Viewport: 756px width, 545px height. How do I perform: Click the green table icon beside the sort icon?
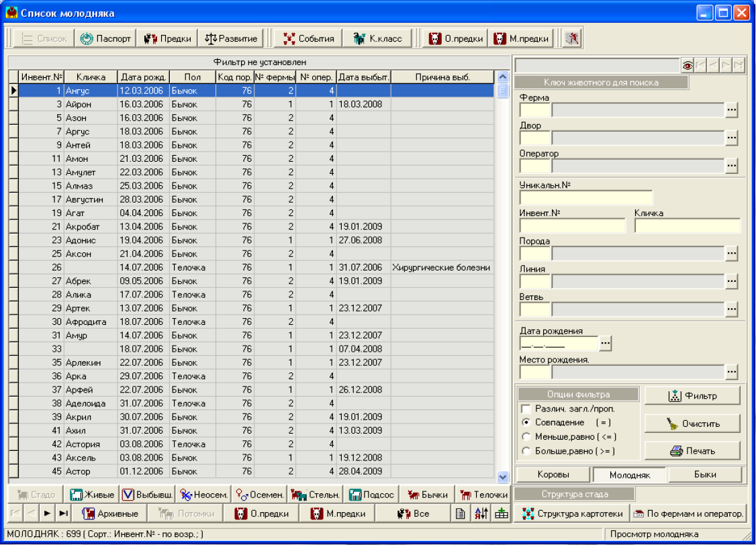pyautogui.click(x=502, y=513)
